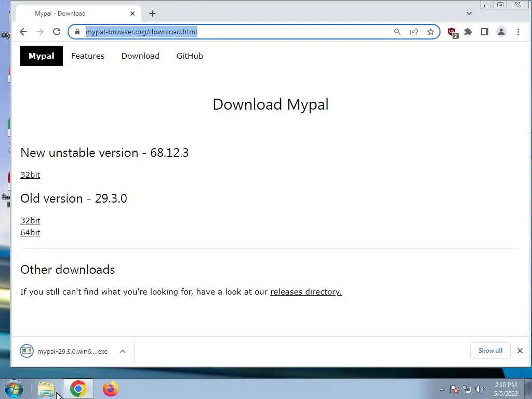Screen dimensions: 532x399
Task: Open the Extensions puzzle-piece menu
Action: (468, 32)
